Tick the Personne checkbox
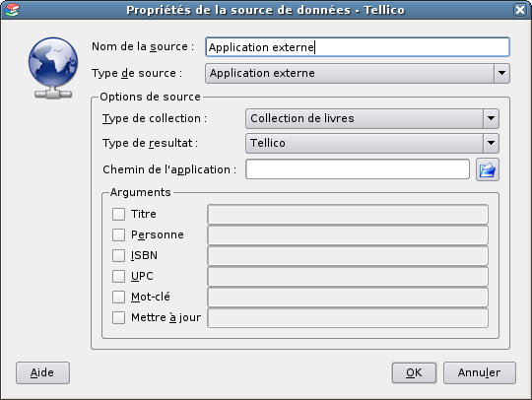 coord(119,234)
